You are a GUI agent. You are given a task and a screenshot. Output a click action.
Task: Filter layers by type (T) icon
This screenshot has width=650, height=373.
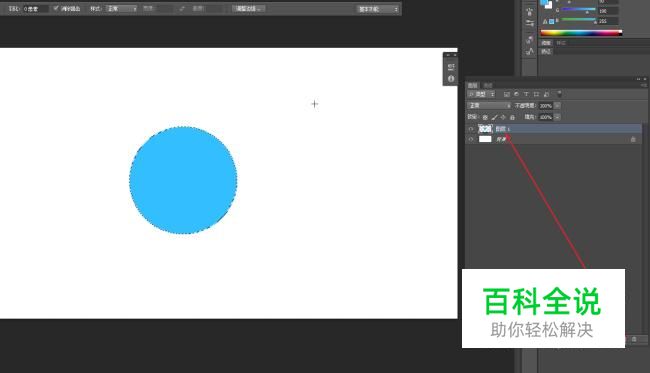click(526, 94)
